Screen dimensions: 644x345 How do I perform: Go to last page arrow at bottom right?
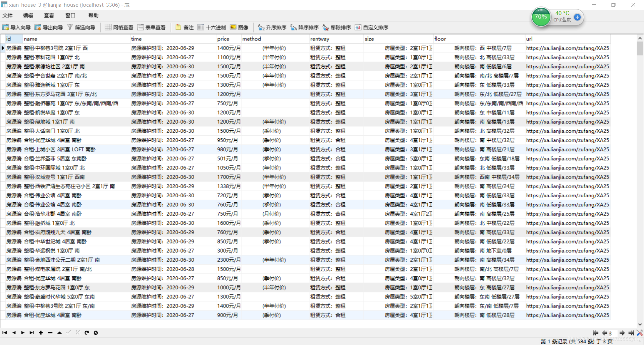(631, 333)
